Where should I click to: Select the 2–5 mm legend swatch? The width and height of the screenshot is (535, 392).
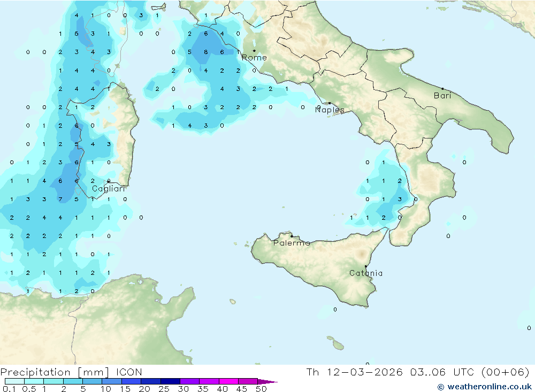pyautogui.click(x=73, y=381)
